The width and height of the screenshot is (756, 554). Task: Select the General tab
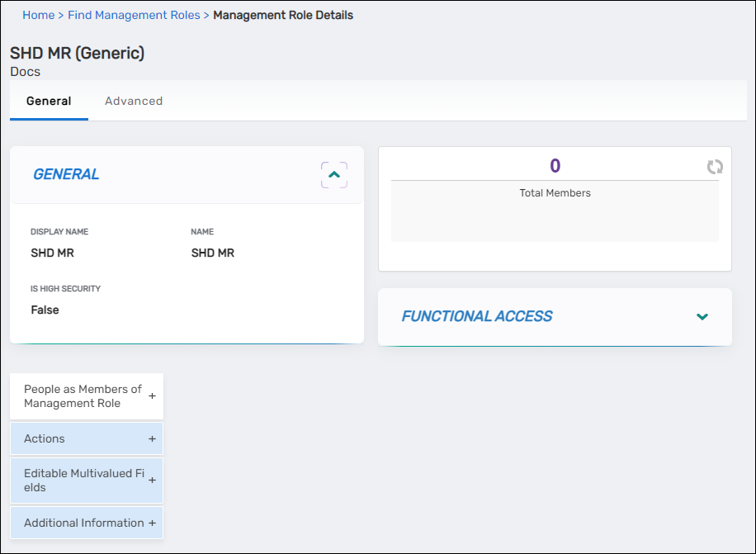(49, 102)
